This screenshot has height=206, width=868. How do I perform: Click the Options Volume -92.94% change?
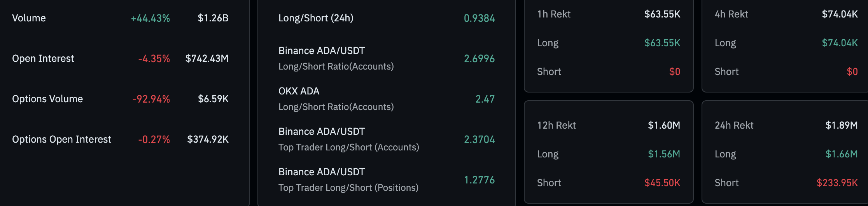click(x=151, y=99)
